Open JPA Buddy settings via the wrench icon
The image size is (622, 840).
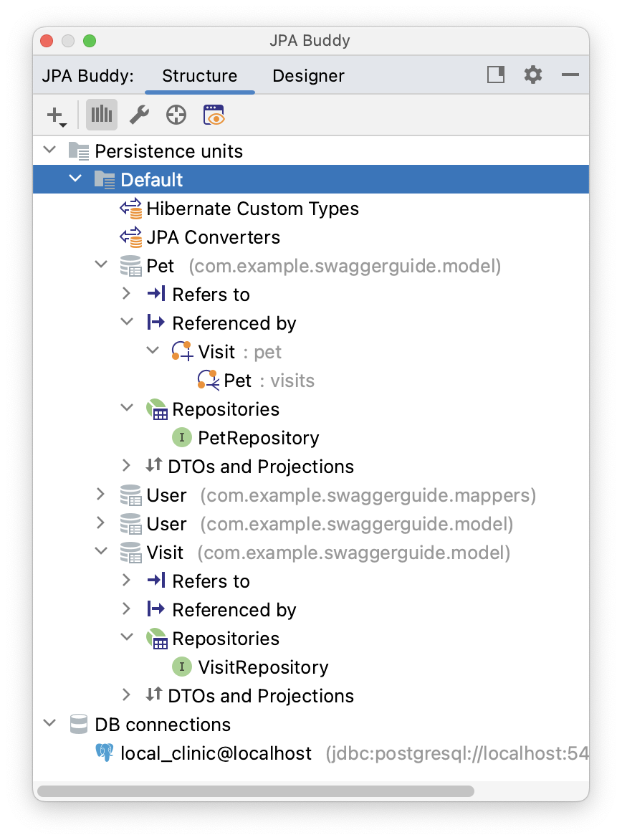[138, 115]
